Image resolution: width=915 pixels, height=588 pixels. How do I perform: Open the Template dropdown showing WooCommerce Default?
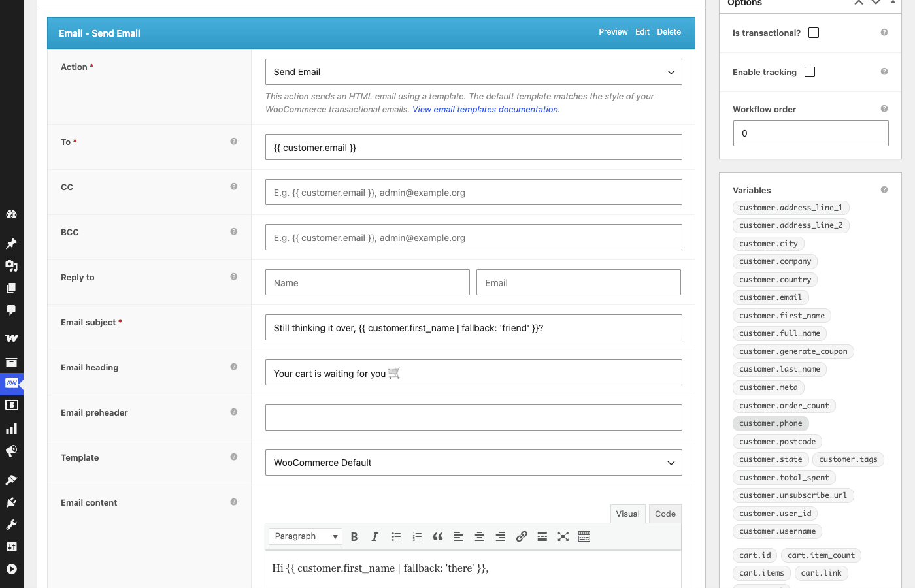pyautogui.click(x=474, y=463)
